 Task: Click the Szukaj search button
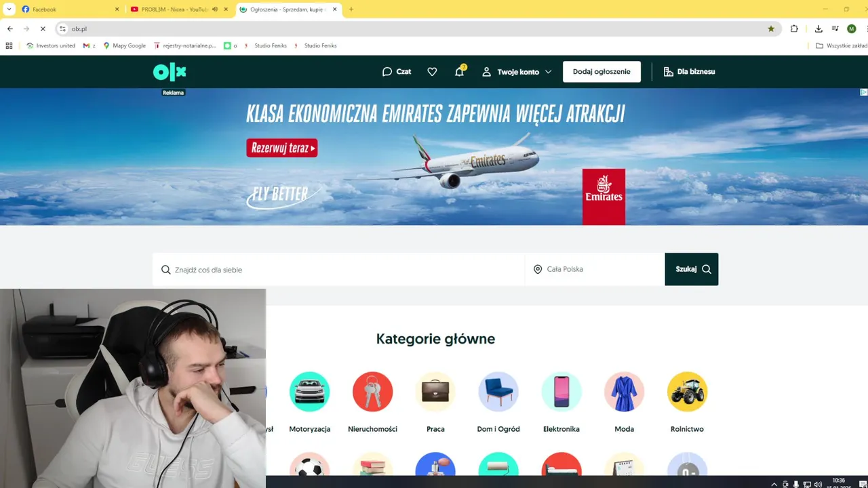(692, 270)
